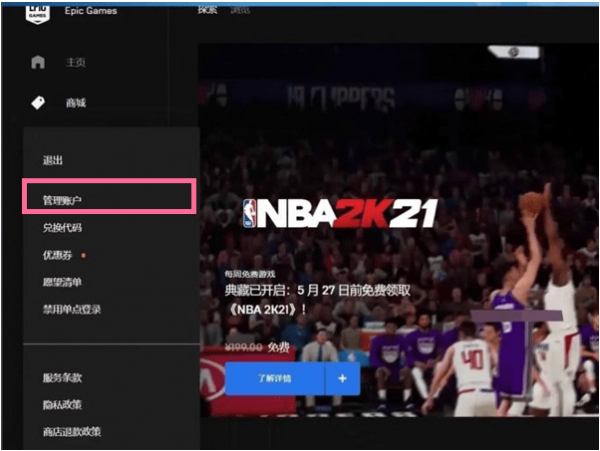
Task: Click the NBA 2K21 banner headline text
Action: 317,300
